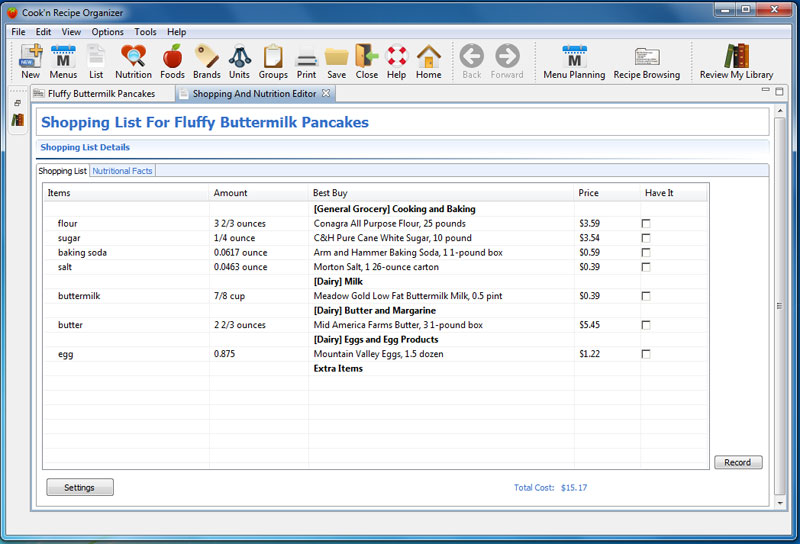Open the Recipe Browsing icon
The height and width of the screenshot is (544, 800).
click(x=646, y=61)
